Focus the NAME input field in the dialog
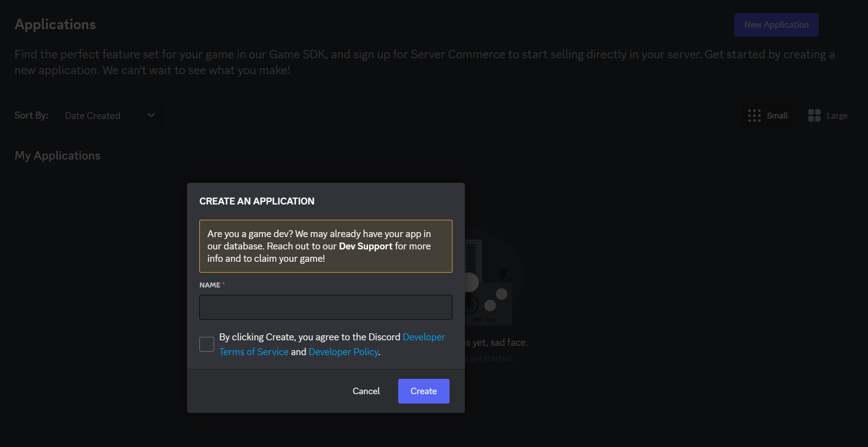This screenshot has height=447, width=868. 325,307
